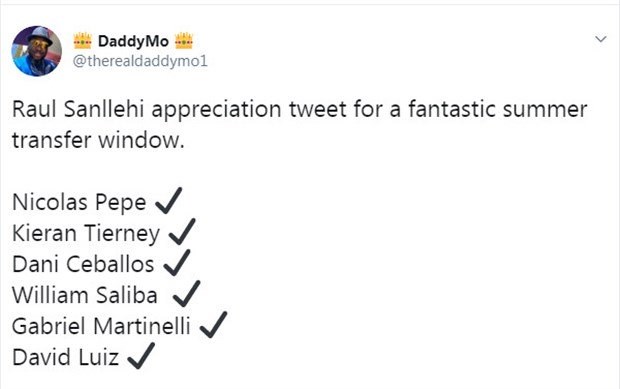The height and width of the screenshot is (389, 620).
Task: Click the name Kieran Tierney
Action: (86, 233)
